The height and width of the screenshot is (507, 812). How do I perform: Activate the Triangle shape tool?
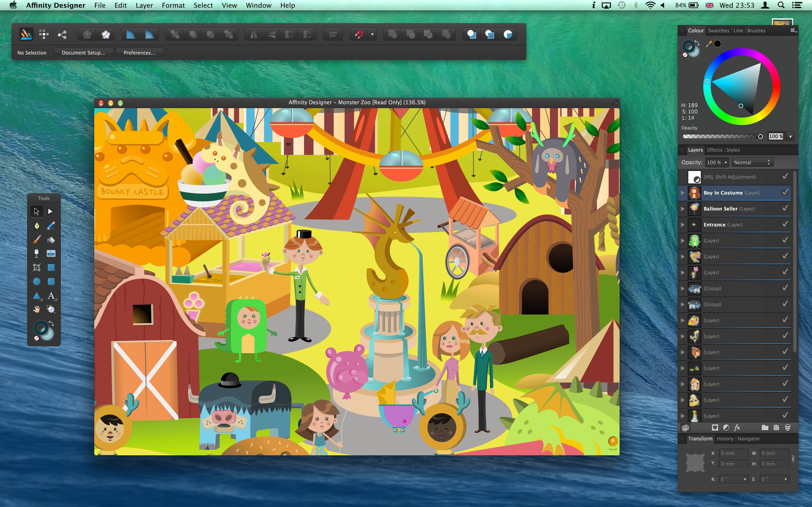click(36, 296)
